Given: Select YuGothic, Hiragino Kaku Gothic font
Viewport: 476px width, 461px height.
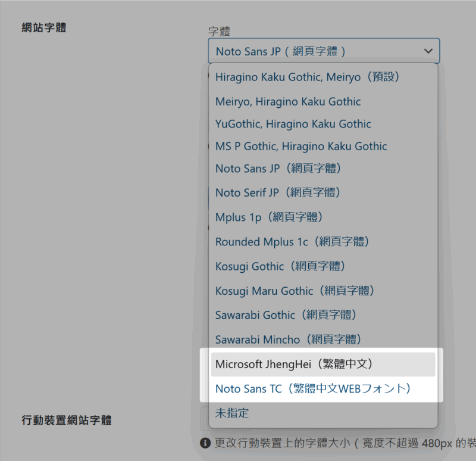Looking at the screenshot, I should (x=323, y=124).
